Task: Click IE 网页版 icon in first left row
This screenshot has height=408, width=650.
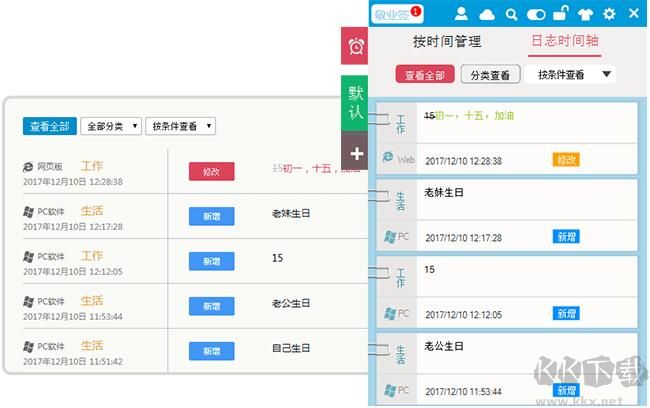Action: (x=28, y=167)
